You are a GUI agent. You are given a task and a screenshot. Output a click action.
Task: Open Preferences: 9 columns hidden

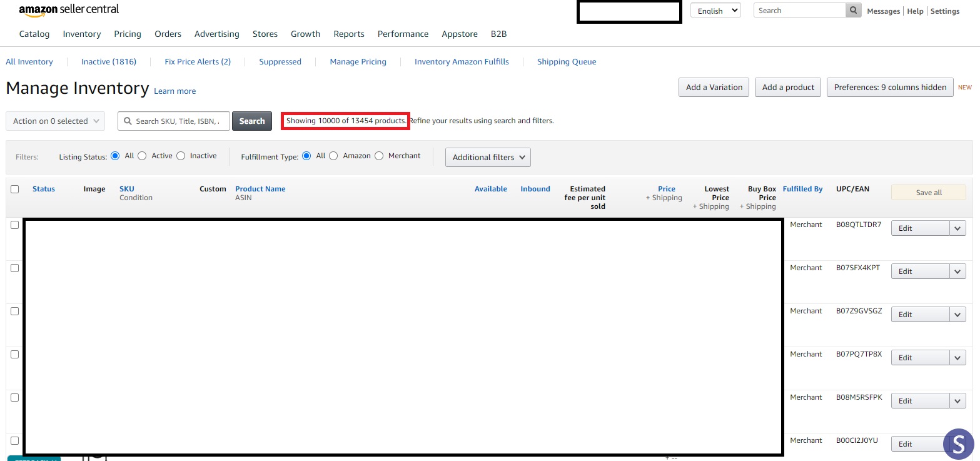(x=891, y=88)
